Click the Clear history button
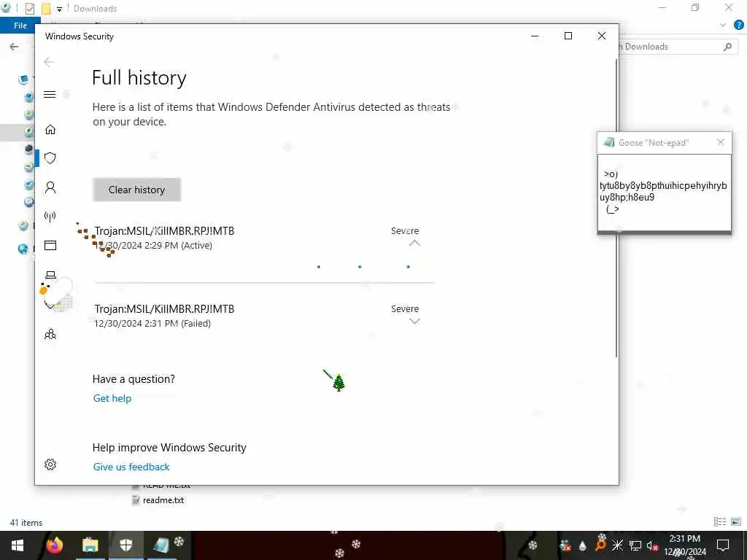This screenshot has width=747, height=560. (136, 190)
